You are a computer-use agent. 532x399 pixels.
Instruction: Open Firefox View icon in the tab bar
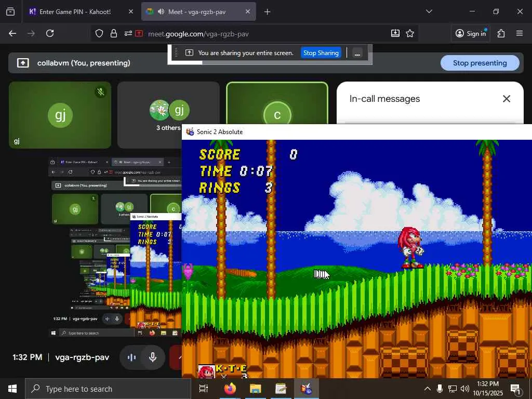pos(10,12)
